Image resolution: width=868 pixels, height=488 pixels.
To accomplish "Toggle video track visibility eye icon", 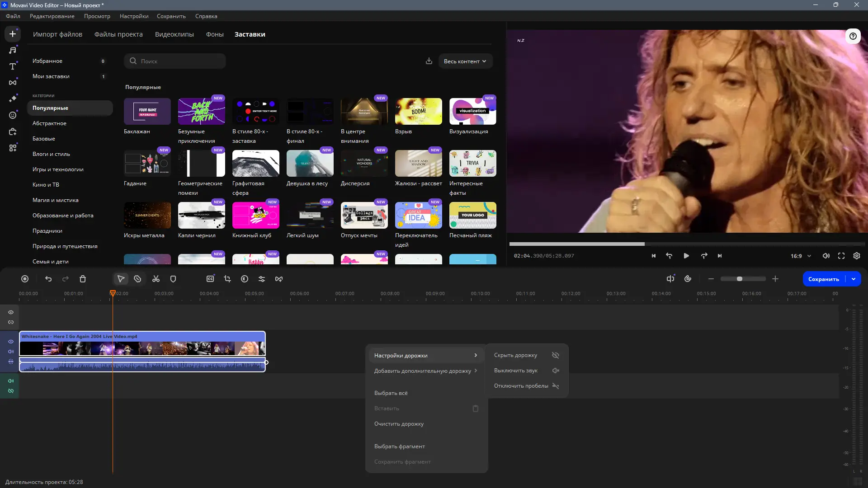I will [11, 342].
